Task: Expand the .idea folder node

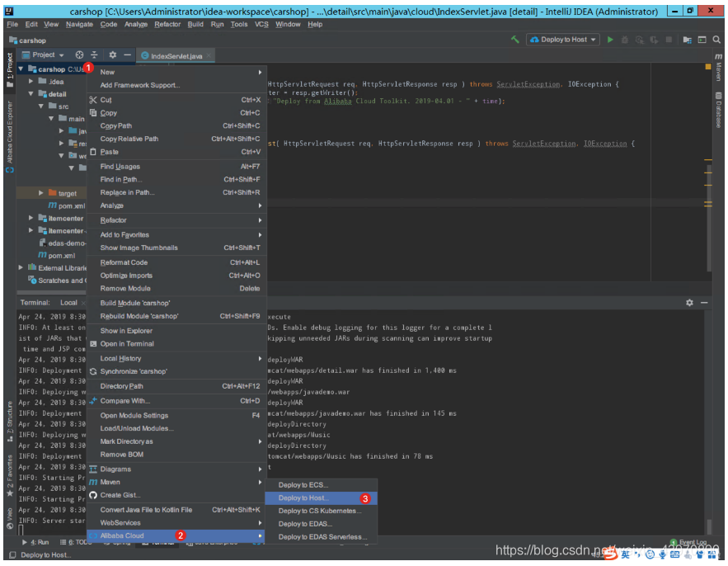Action: [x=31, y=82]
